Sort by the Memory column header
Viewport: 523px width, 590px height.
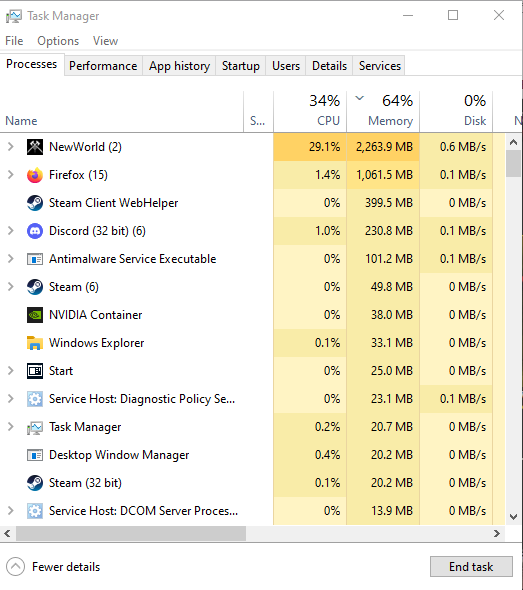coord(383,112)
